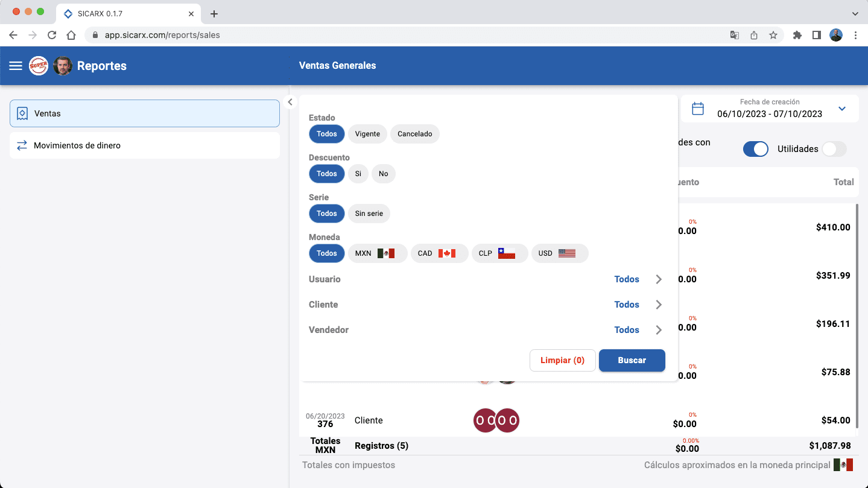This screenshot has width=868, height=488.
Task: Open the hamburger navigation menu
Action: [16, 66]
